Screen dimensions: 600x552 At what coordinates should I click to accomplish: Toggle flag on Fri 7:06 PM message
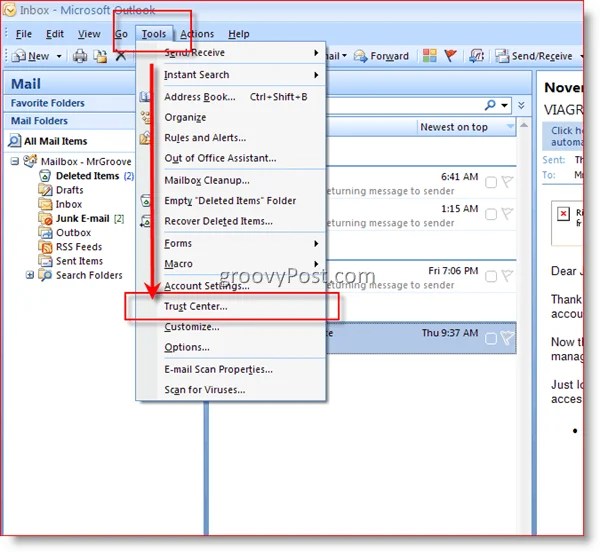[507, 275]
